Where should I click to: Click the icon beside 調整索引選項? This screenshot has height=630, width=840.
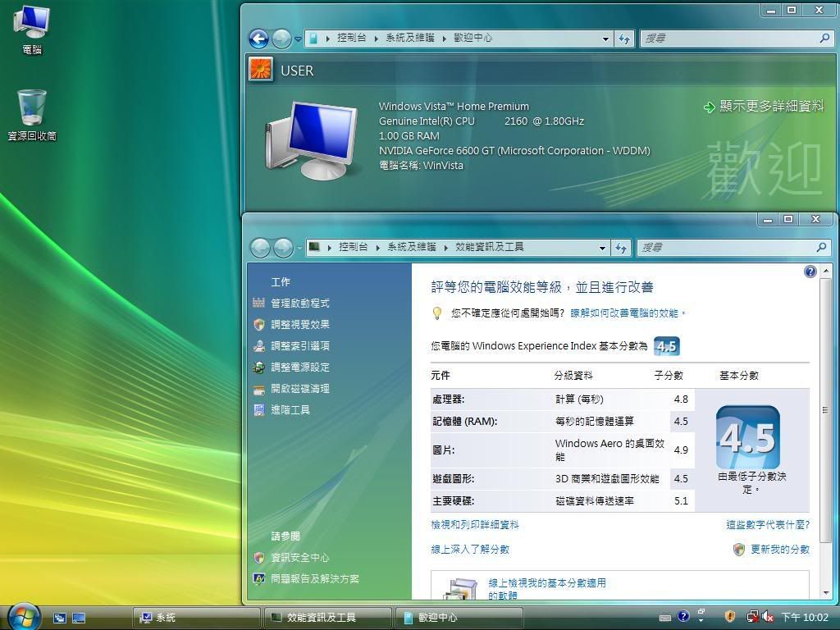click(x=259, y=346)
